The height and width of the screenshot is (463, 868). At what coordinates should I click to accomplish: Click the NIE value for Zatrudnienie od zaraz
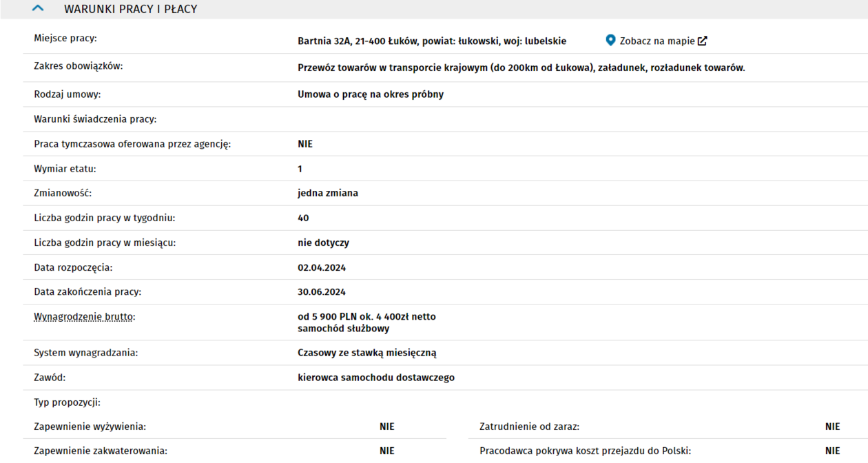pyautogui.click(x=832, y=426)
